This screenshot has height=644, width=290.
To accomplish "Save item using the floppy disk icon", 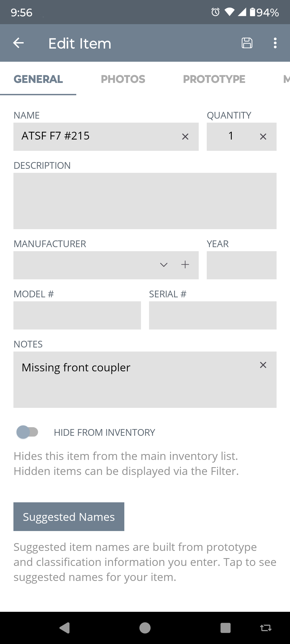I will (247, 43).
